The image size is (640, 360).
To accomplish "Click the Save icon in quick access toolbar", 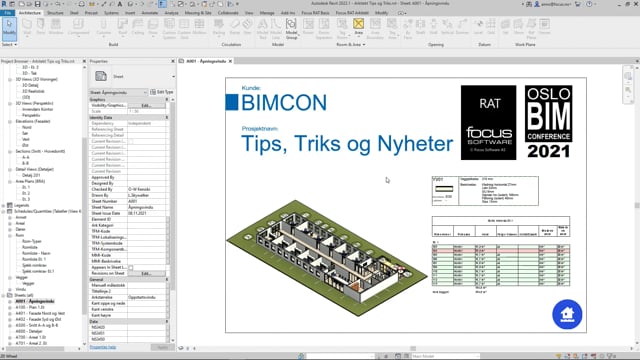I will point(37,4).
